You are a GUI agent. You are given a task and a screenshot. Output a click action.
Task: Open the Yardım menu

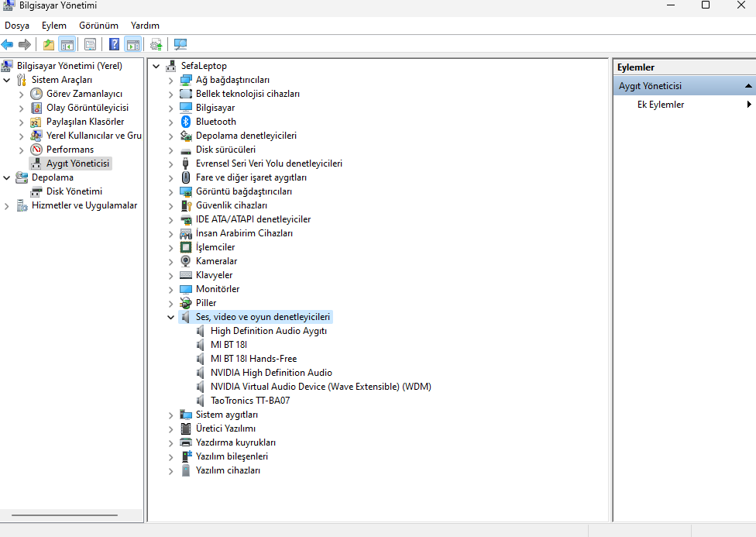coord(145,26)
